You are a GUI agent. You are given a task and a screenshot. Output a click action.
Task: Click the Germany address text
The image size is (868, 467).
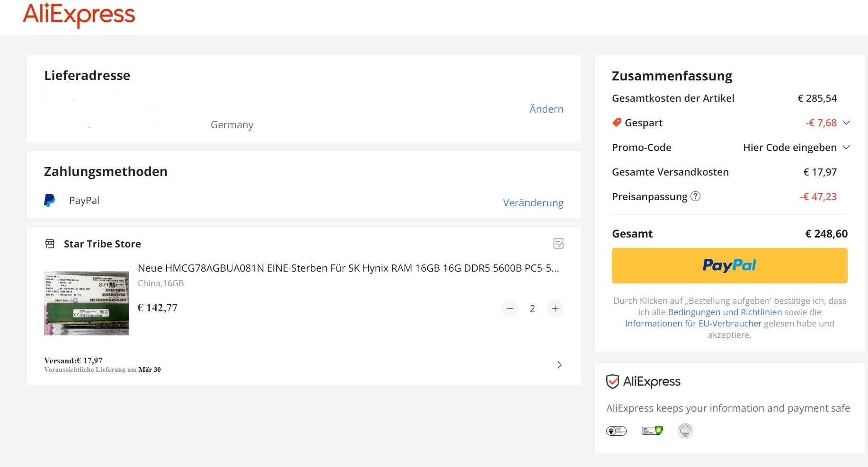[x=232, y=124]
